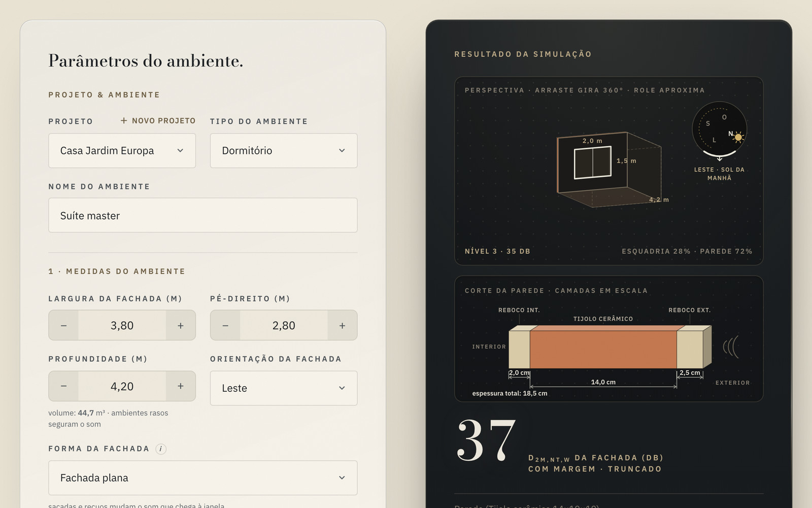
Task: Click the sun icon on the compass
Action: pos(738,137)
